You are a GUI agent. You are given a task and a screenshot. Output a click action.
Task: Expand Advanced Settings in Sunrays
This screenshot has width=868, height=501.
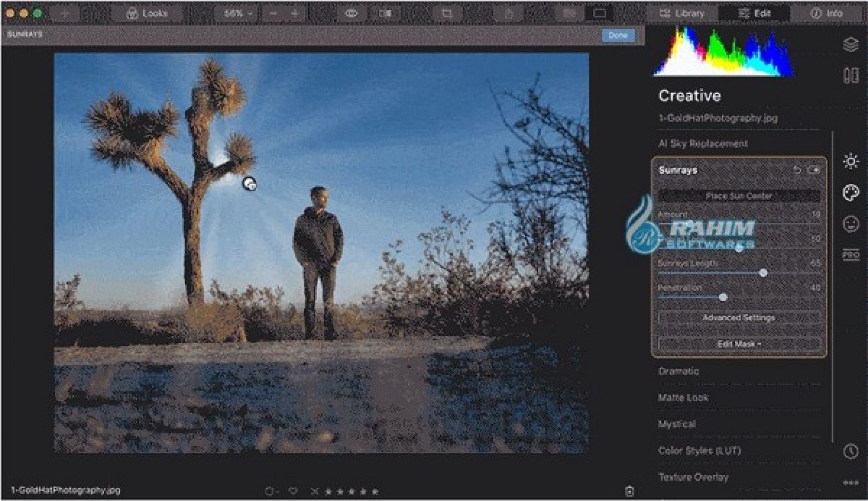pyautogui.click(x=739, y=317)
